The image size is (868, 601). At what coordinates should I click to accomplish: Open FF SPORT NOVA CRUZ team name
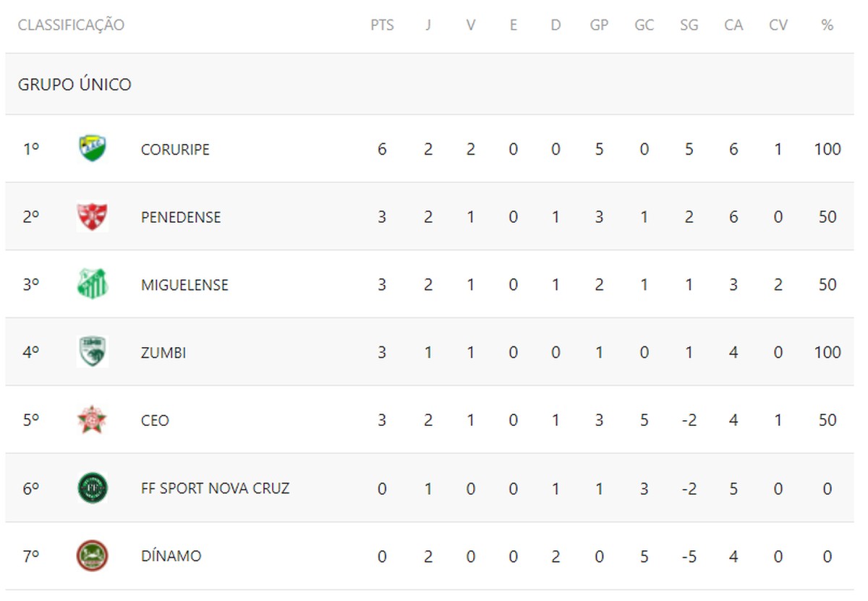tap(215, 488)
